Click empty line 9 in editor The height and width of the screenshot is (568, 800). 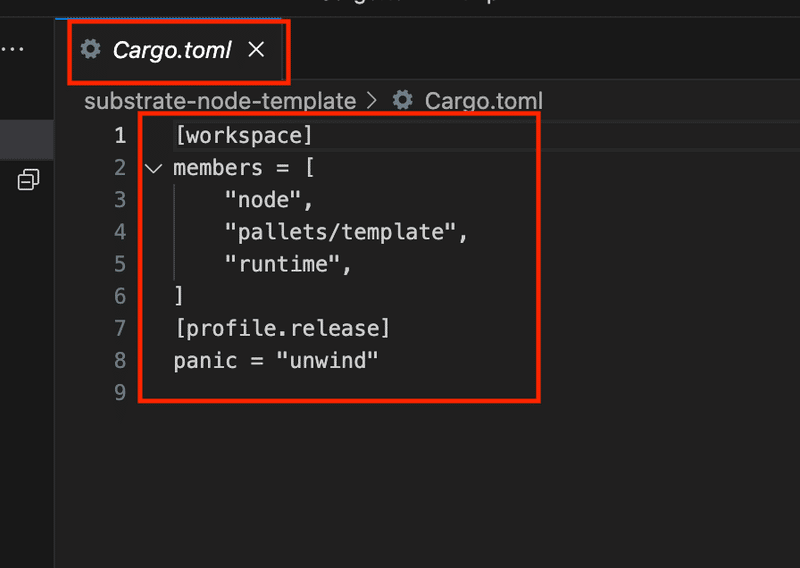point(300,392)
